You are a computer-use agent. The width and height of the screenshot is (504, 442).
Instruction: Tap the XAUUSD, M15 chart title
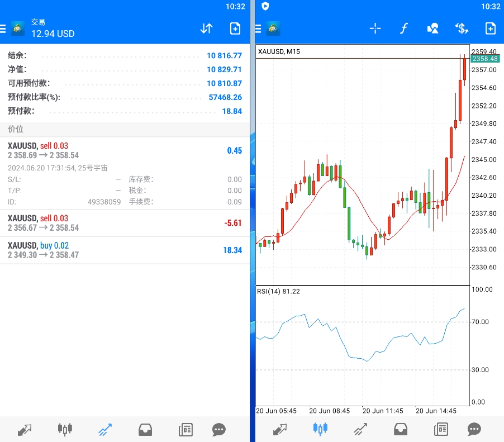point(279,51)
